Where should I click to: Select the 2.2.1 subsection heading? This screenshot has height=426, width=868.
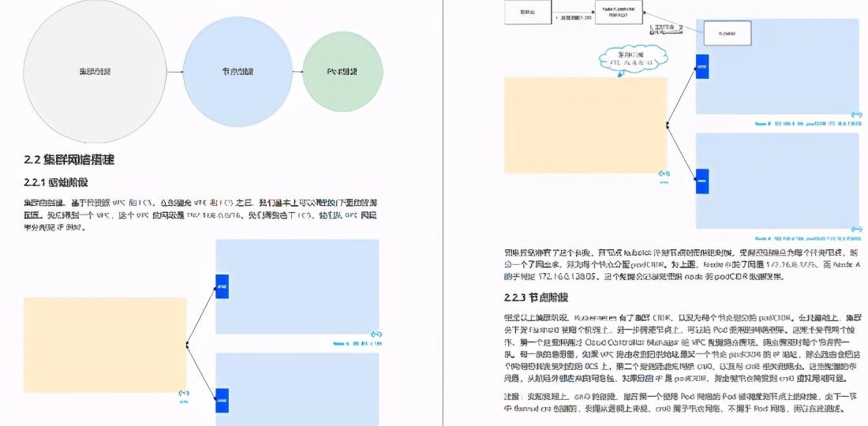pos(56,182)
